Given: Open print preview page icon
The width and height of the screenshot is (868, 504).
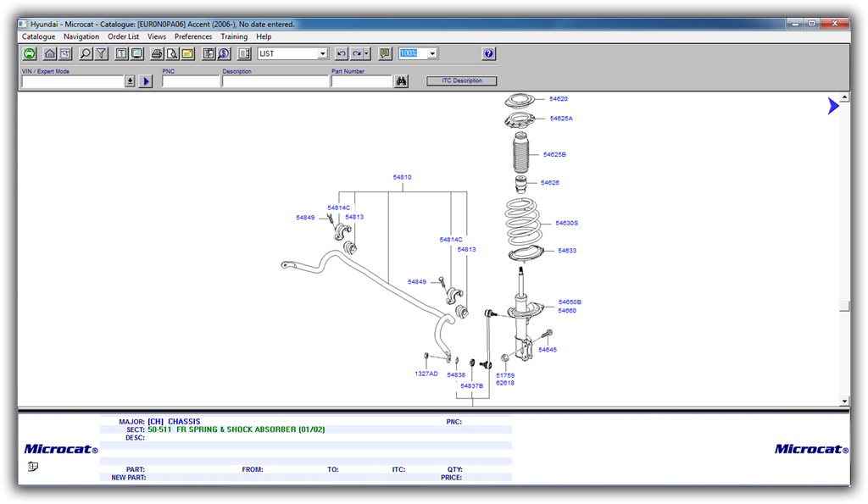Looking at the screenshot, I should pyautogui.click(x=172, y=53).
